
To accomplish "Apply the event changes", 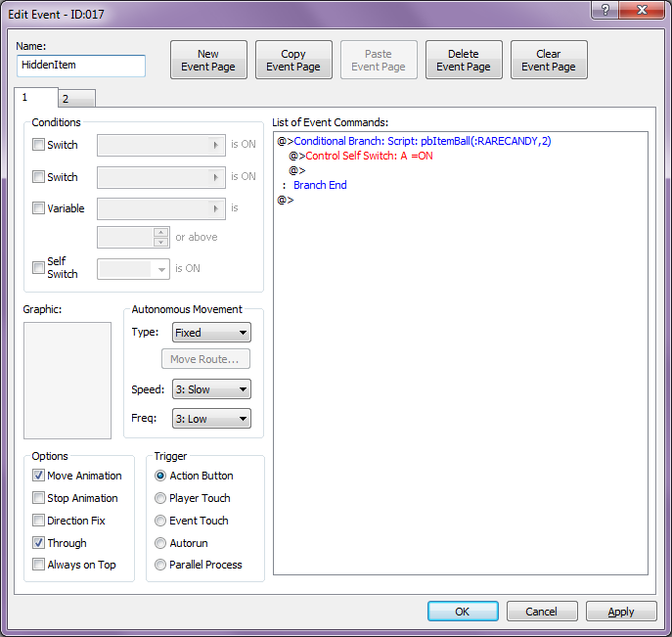I will tap(621, 612).
